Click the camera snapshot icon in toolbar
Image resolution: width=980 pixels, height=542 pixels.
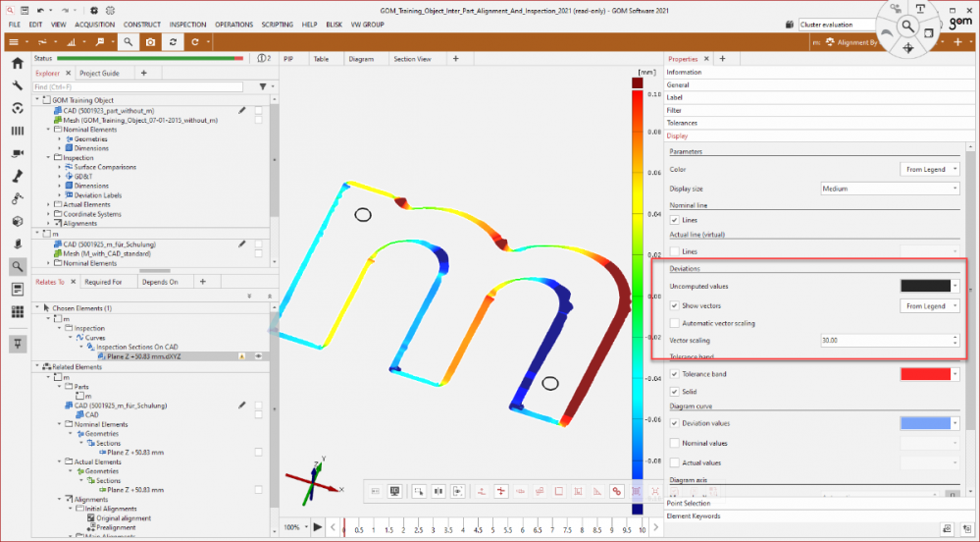tap(150, 42)
